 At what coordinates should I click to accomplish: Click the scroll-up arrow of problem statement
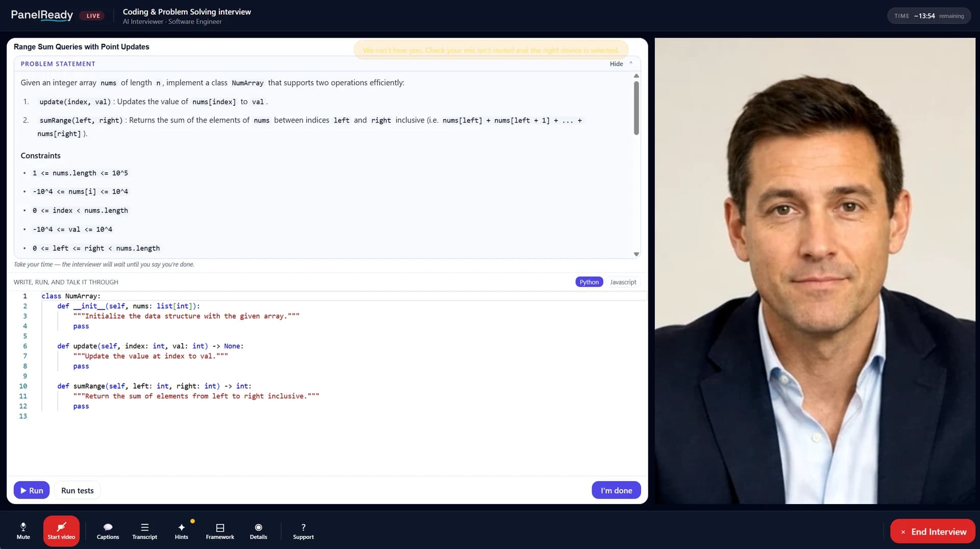tap(636, 76)
